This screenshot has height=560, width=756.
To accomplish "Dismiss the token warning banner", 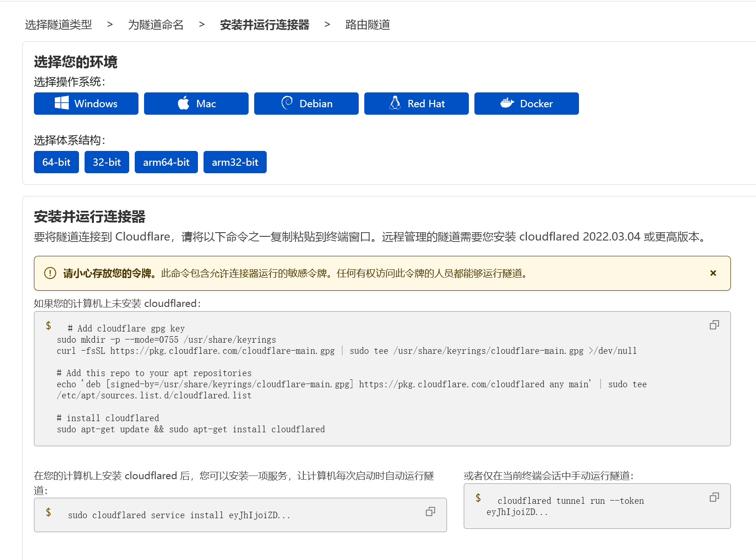I will pyautogui.click(x=713, y=273).
